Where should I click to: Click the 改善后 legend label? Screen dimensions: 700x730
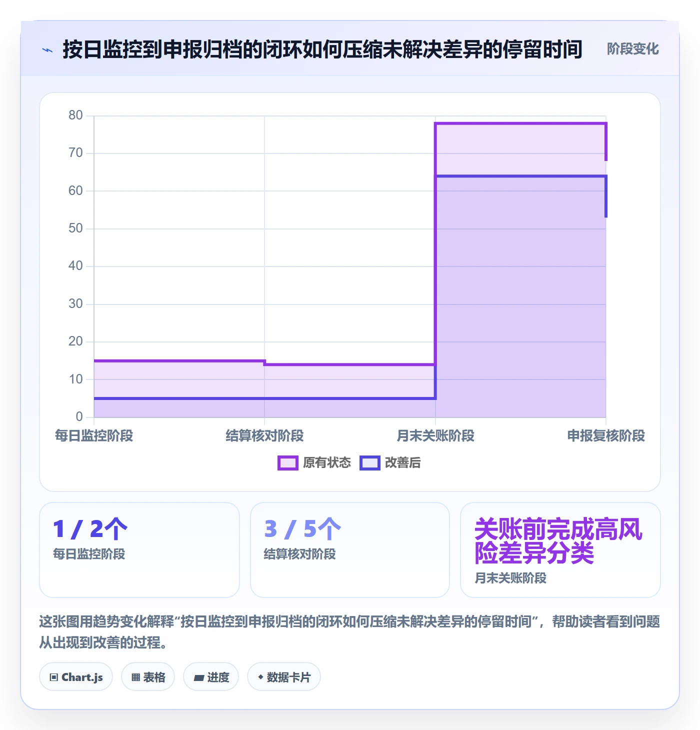pos(402,463)
